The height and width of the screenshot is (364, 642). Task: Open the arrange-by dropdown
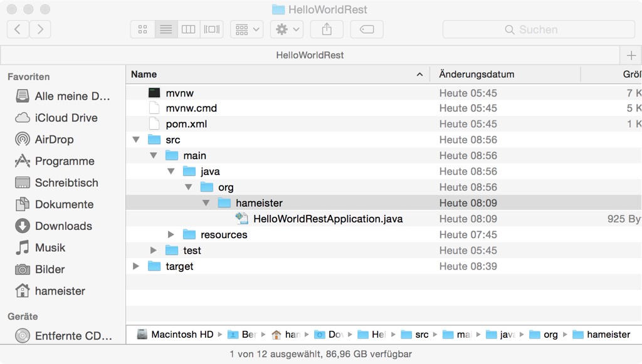point(247,29)
